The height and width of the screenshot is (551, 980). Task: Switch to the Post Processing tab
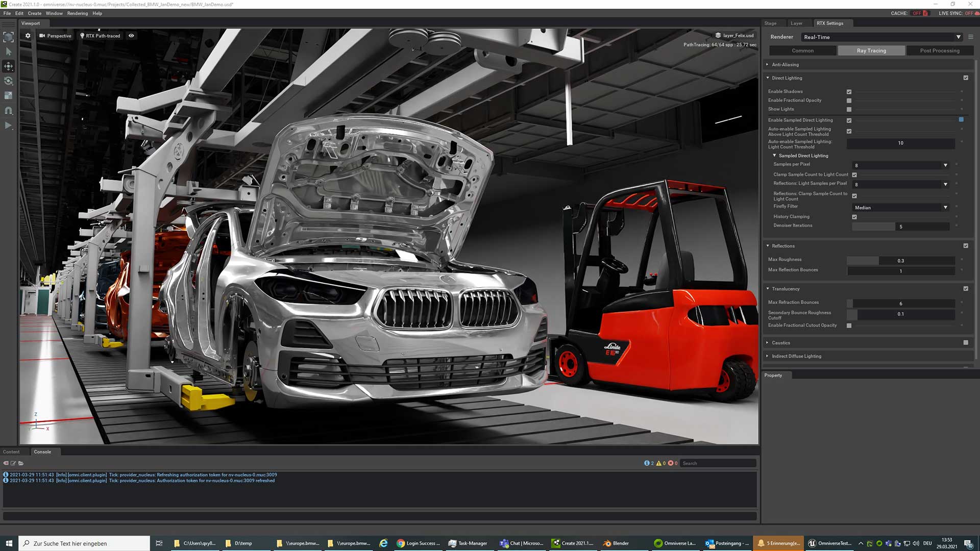940,51
